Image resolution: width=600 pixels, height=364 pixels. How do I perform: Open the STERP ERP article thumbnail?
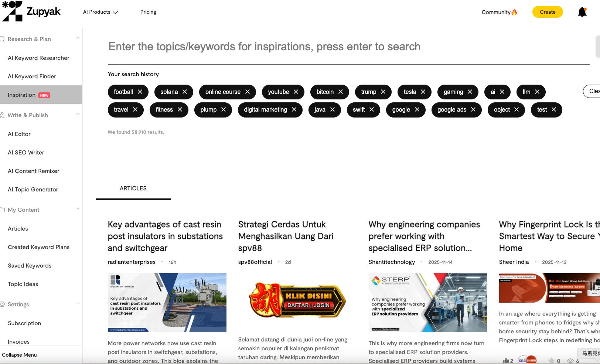tap(428, 303)
